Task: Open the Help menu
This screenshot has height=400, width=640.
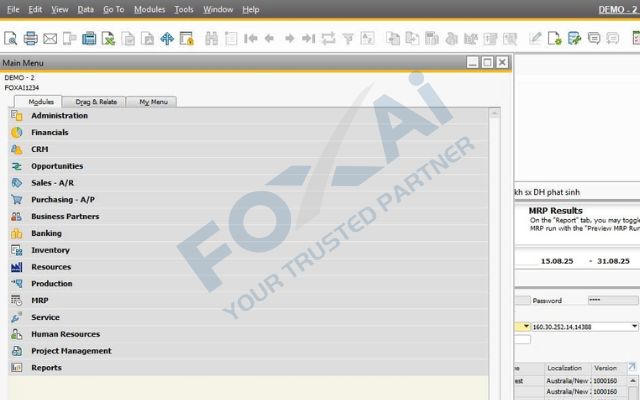Action: [x=251, y=9]
